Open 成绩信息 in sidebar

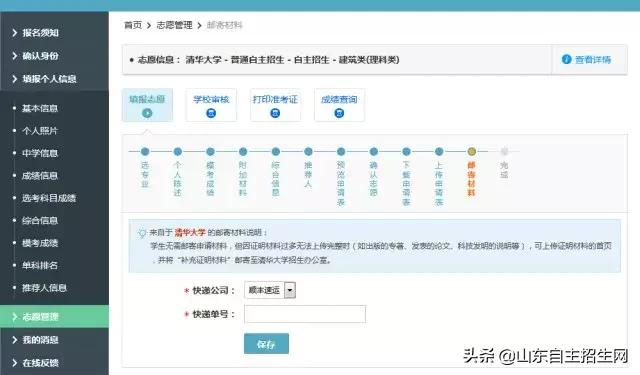40,175
